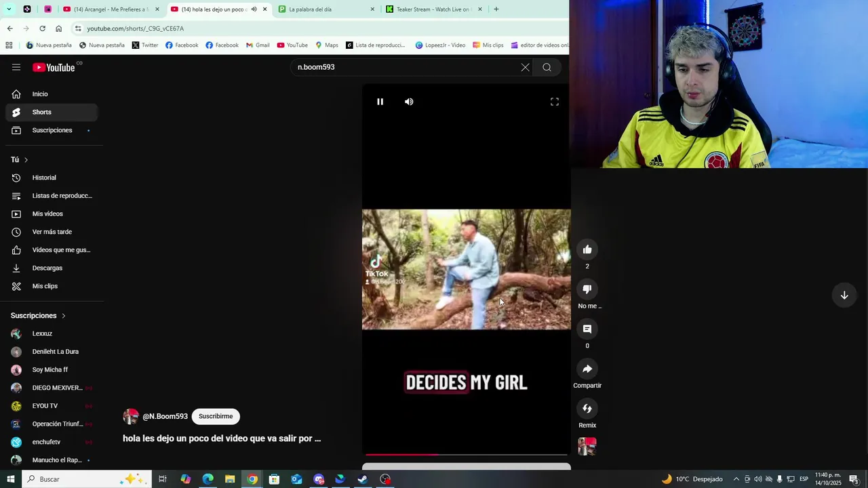Open Listas de reproducción in the sidebar
The image size is (868, 488).
click(x=52, y=196)
